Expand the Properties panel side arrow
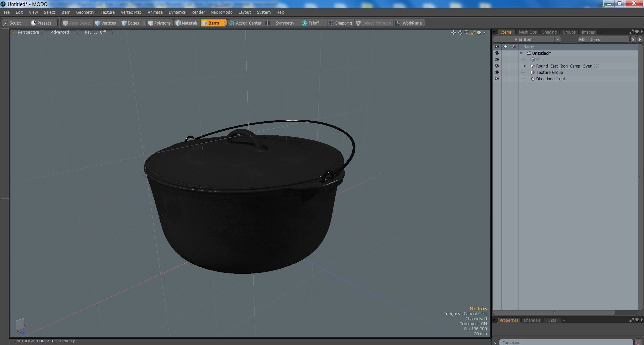Screen dimensions: 644x345 pyautogui.click(x=642, y=320)
